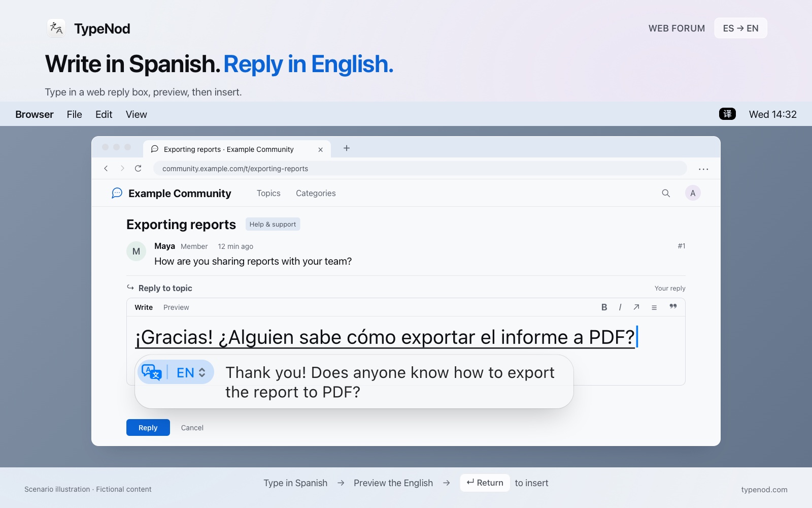
Task: Click the Return key hint
Action: coord(485,483)
